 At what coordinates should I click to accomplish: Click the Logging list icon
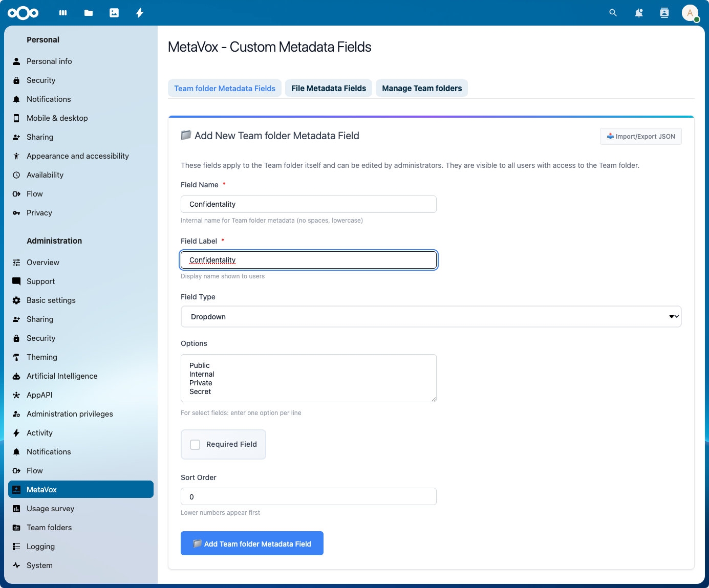coord(16,547)
